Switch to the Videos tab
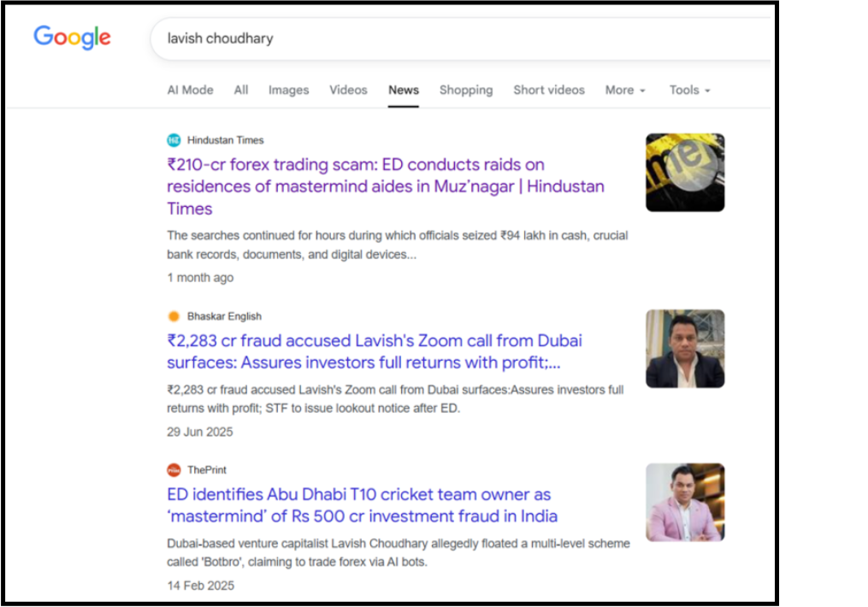 (348, 90)
